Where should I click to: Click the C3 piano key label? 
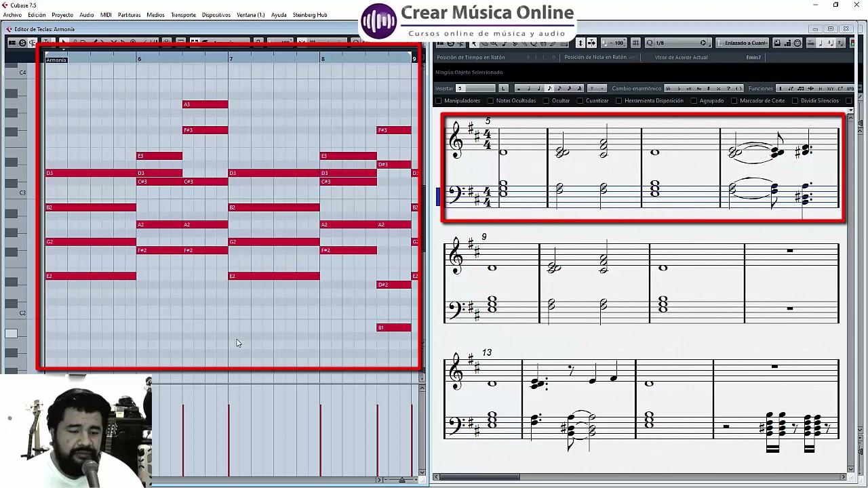tap(22, 192)
